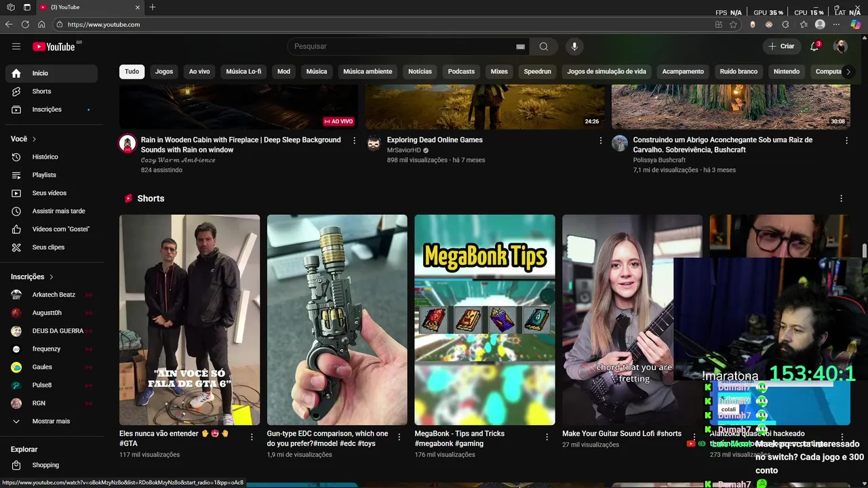Screen dimensions: 868x488
Task: Open a new browser tab
Action: [153, 7]
